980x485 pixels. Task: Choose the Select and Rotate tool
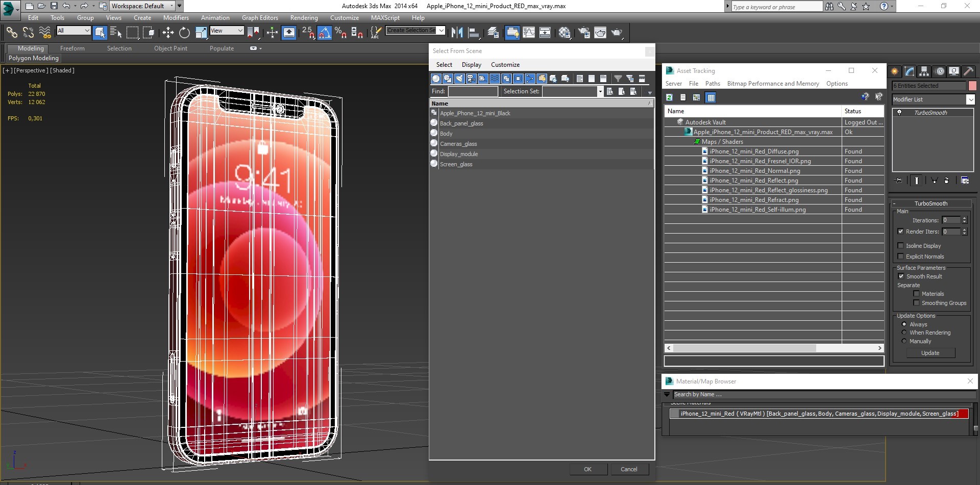coord(184,33)
